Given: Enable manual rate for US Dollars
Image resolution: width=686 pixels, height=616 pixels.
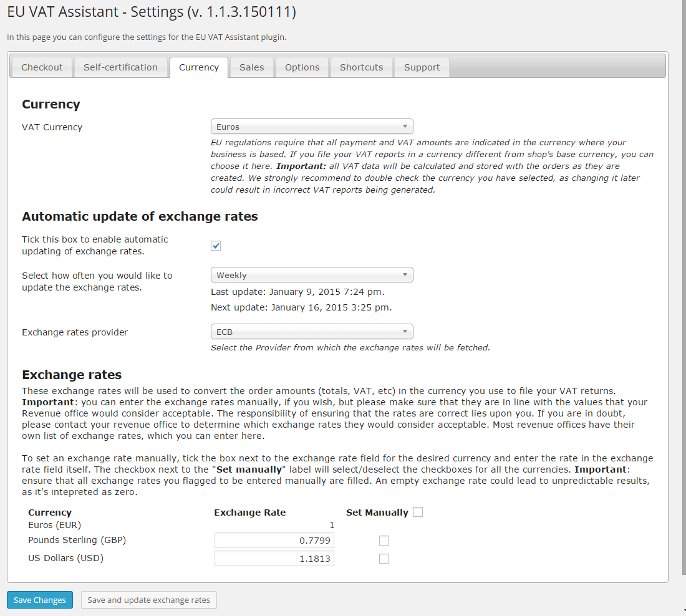Looking at the screenshot, I should 384,559.
